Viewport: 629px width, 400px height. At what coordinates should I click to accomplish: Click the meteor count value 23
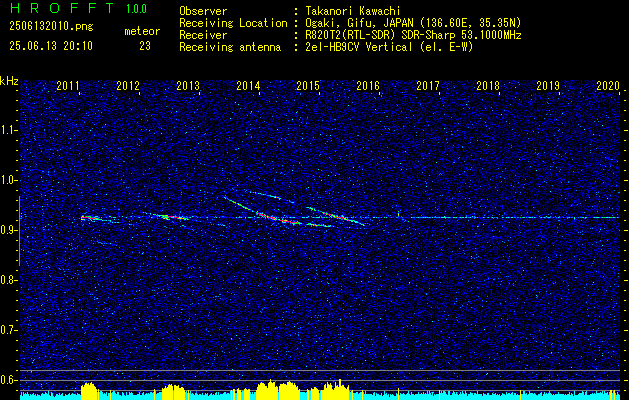(145, 46)
